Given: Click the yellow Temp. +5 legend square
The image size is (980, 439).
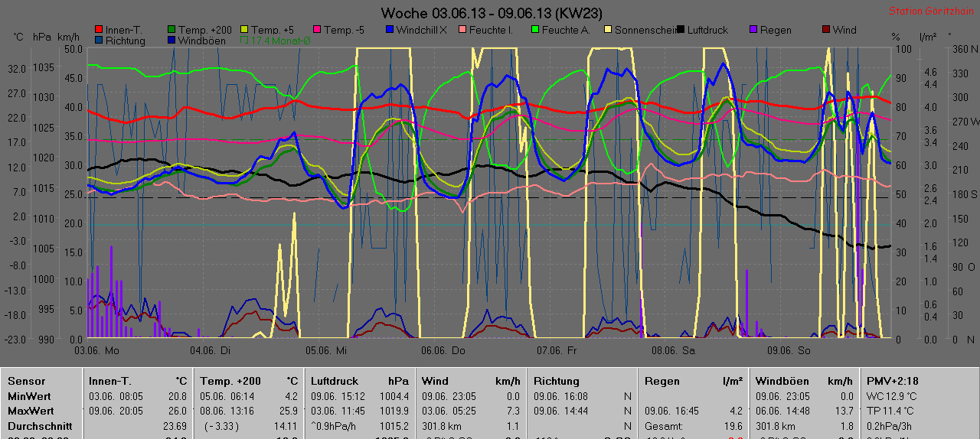Looking at the screenshot, I should [245, 30].
